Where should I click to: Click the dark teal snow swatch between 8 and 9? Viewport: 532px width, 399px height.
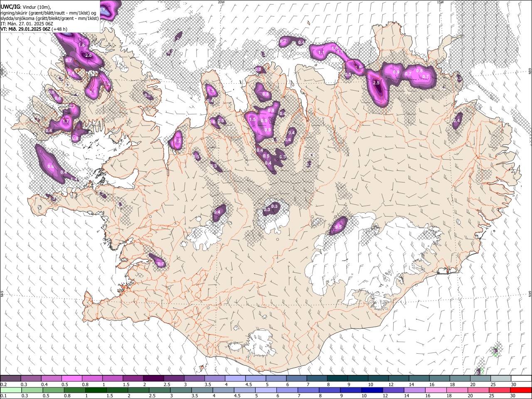337,379
